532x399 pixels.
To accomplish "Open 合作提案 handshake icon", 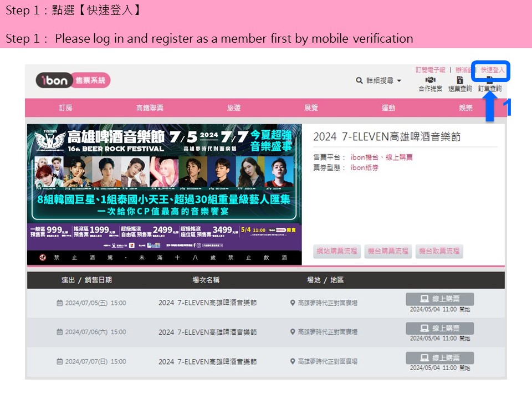I will [x=430, y=80].
